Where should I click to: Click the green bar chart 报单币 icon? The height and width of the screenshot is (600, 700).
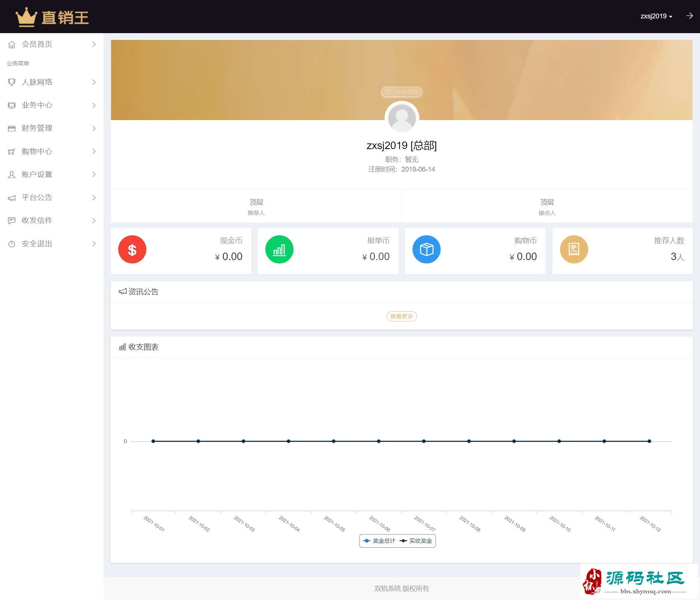279,250
